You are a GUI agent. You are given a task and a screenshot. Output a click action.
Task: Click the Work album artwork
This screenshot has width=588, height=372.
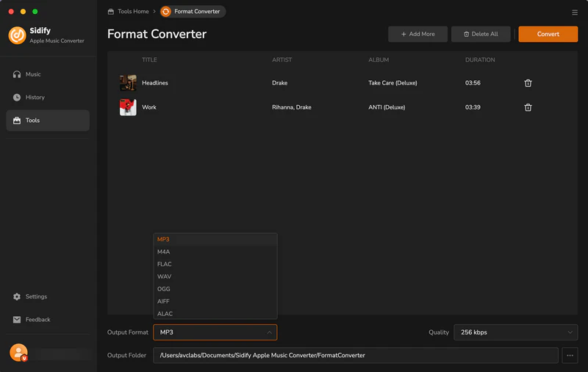click(128, 107)
